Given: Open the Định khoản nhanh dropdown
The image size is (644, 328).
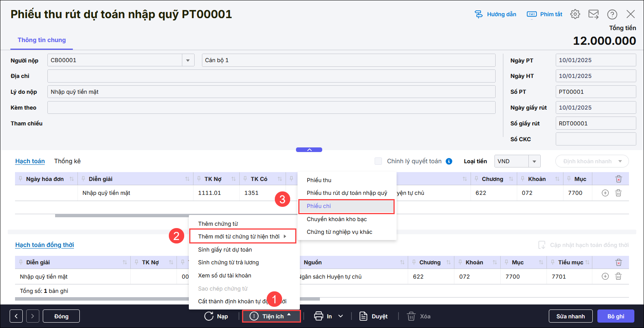Looking at the screenshot, I should pyautogui.click(x=592, y=161).
